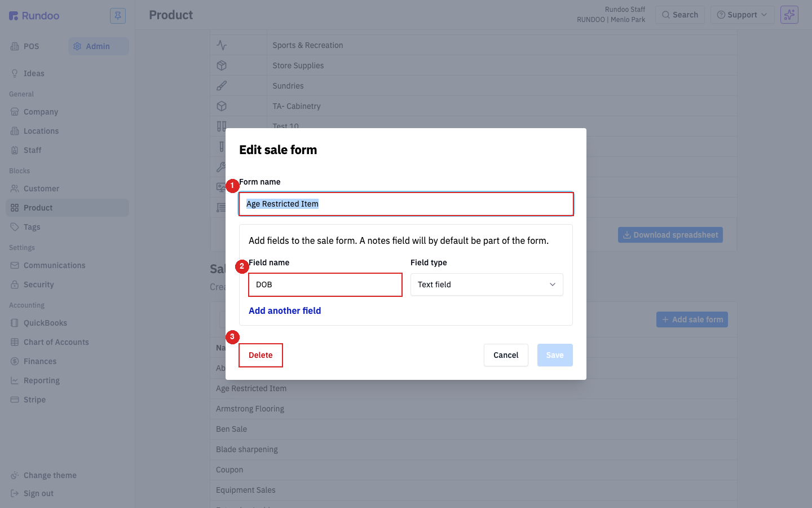Viewport: 812px width, 508px height.
Task: Click the Rundoo logo
Action: click(34, 15)
